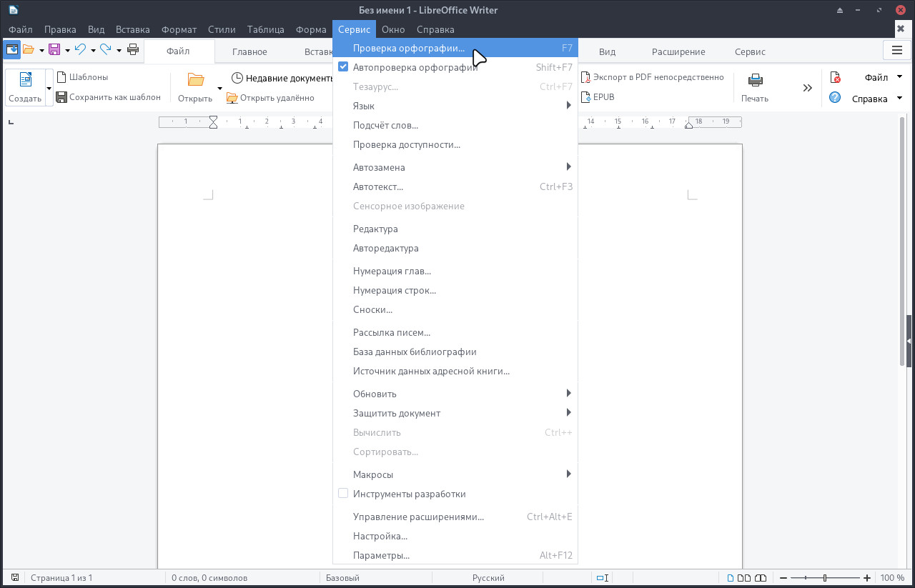The height and width of the screenshot is (588, 915).
Task: Select Автотекст menu item
Action: [455, 186]
